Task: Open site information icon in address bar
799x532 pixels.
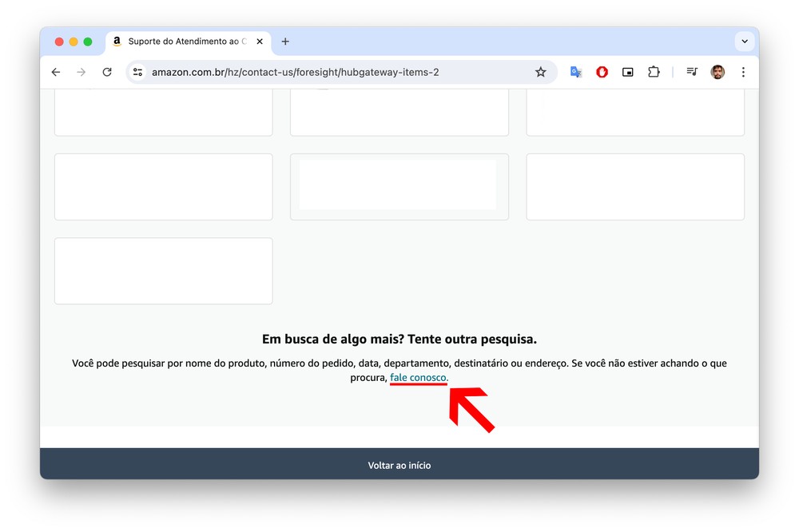Action: pyautogui.click(x=137, y=73)
